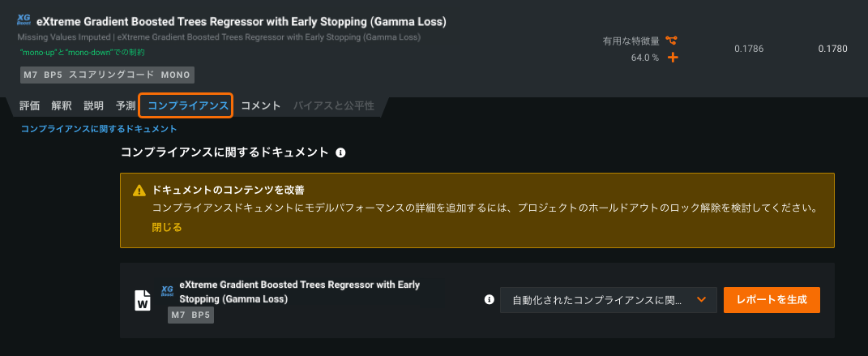868x356 pixels.
Task: Click the orange plus icon beside 64.0 %
Action: (672, 58)
